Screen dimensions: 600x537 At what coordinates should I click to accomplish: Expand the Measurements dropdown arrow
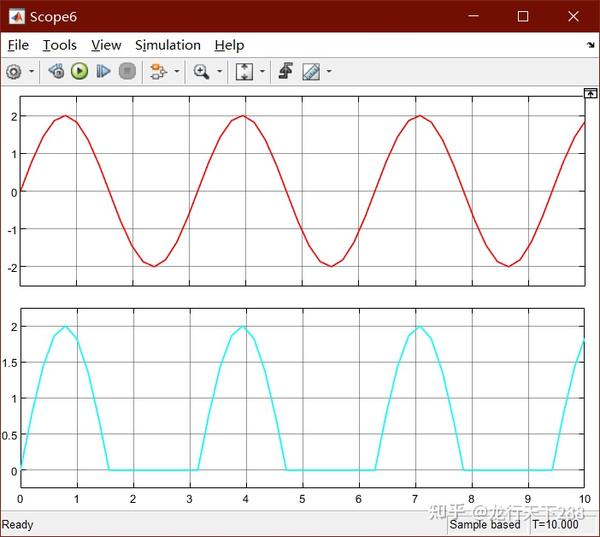point(329,71)
